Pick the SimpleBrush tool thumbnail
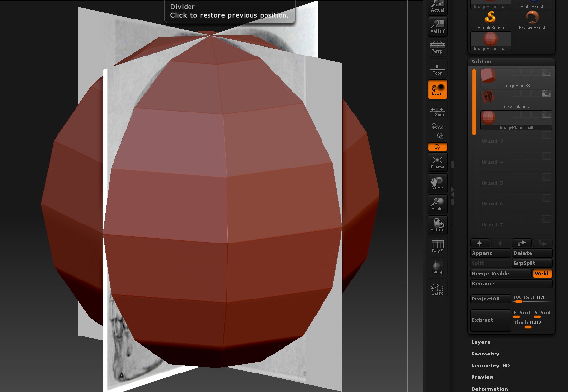 point(491,20)
